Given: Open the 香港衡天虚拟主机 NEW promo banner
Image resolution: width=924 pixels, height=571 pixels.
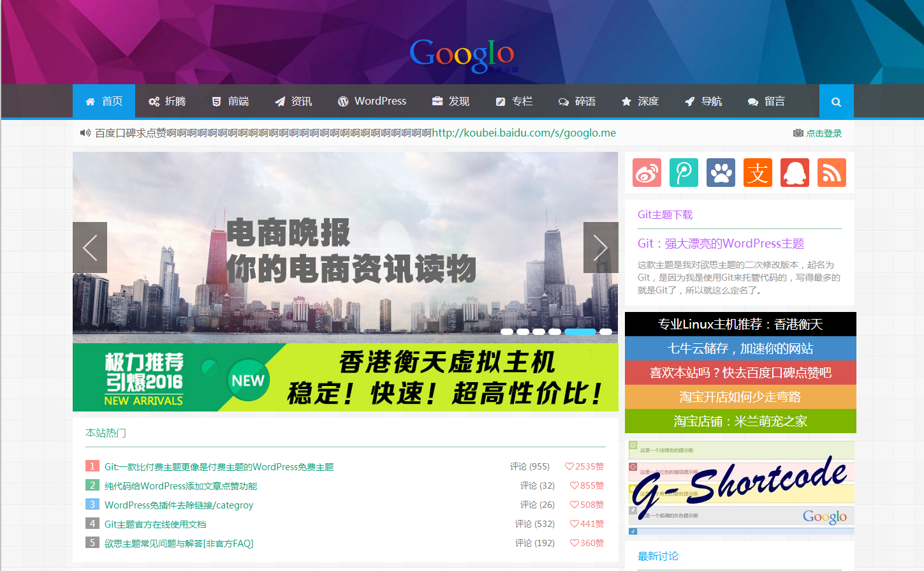Looking at the screenshot, I should tap(346, 378).
